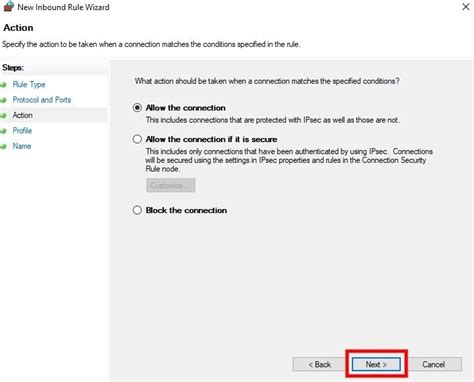Go back with the Back button
The image size is (474, 382).
(319, 364)
